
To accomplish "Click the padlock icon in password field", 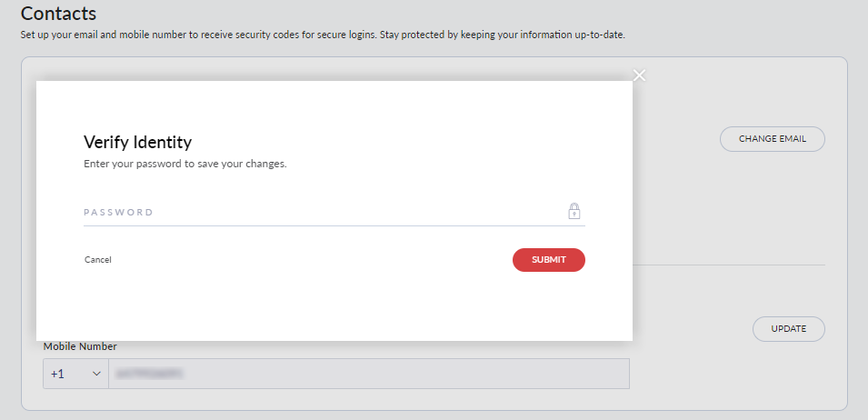I will click(x=574, y=211).
